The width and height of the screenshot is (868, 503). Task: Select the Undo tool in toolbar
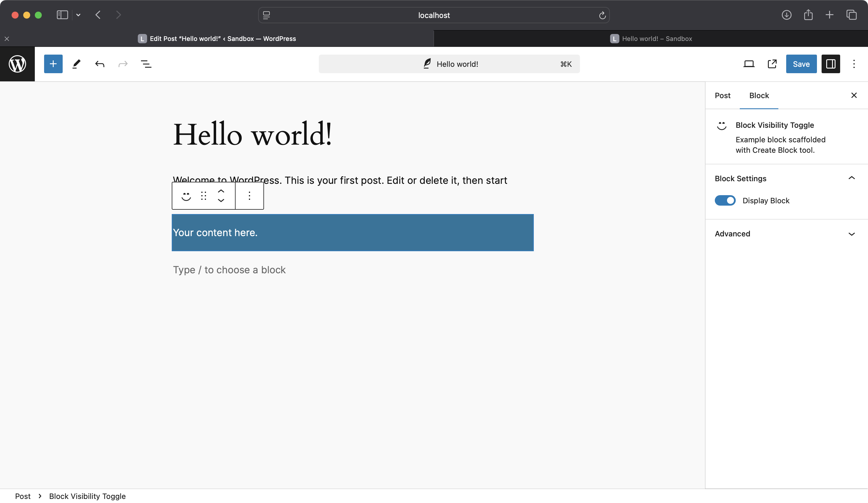[99, 64]
